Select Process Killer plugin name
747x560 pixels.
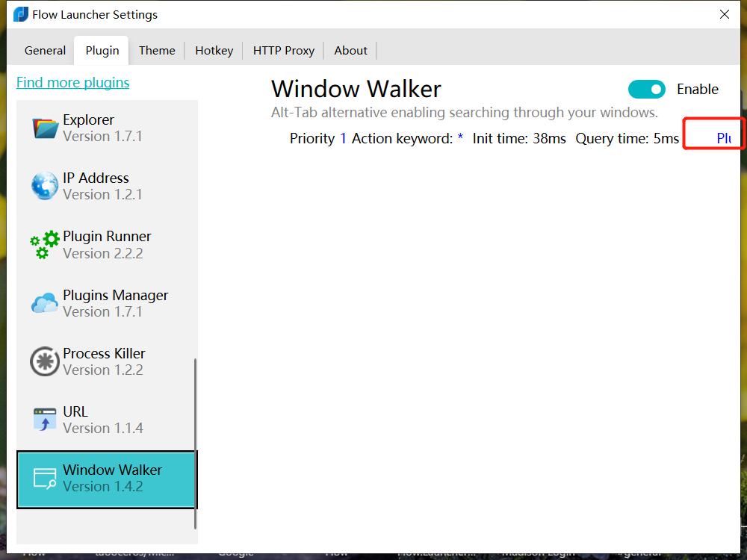tap(104, 353)
